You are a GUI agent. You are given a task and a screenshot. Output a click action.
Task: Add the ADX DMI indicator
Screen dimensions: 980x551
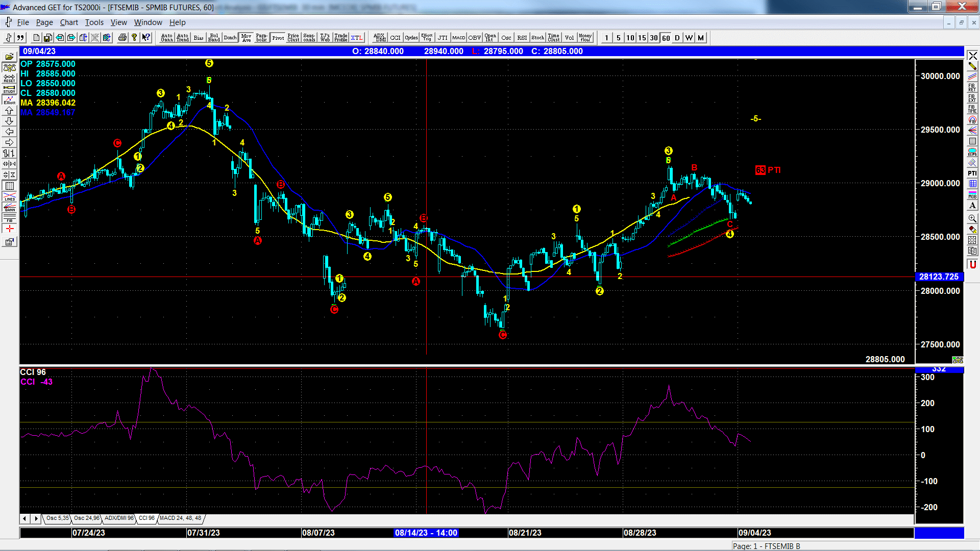coord(380,38)
